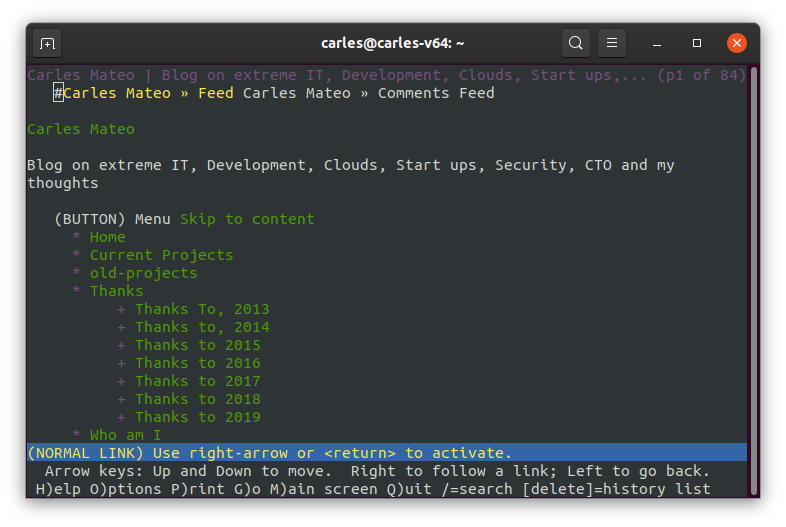Click the terminal's vertical scrollbar
The height and width of the screenshot is (527, 786).
click(x=753, y=281)
